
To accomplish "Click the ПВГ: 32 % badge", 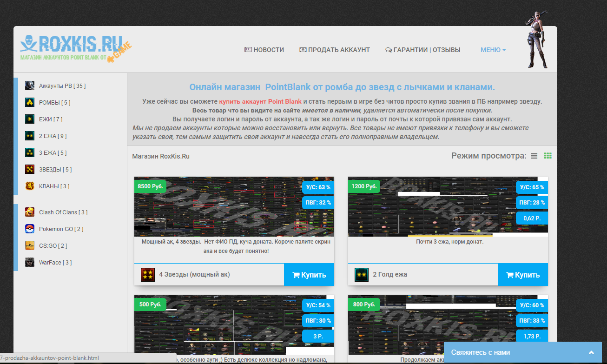I will pos(318,203).
